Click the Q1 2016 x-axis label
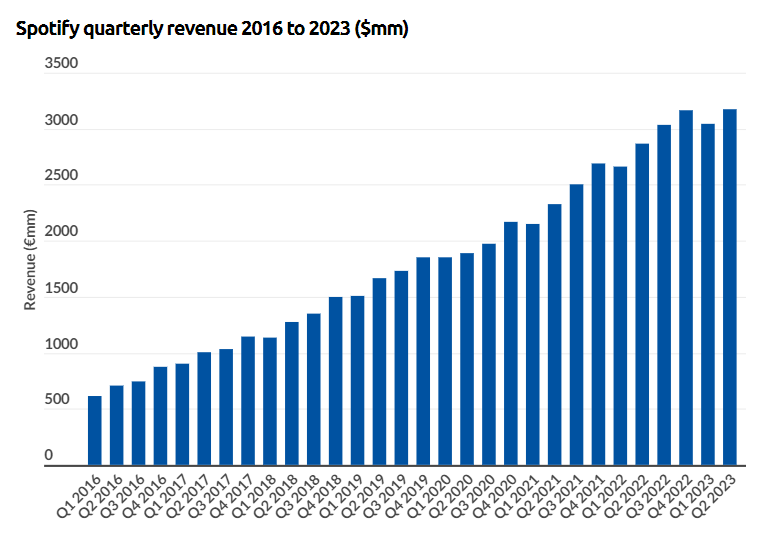The height and width of the screenshot is (538, 759). 79,496
